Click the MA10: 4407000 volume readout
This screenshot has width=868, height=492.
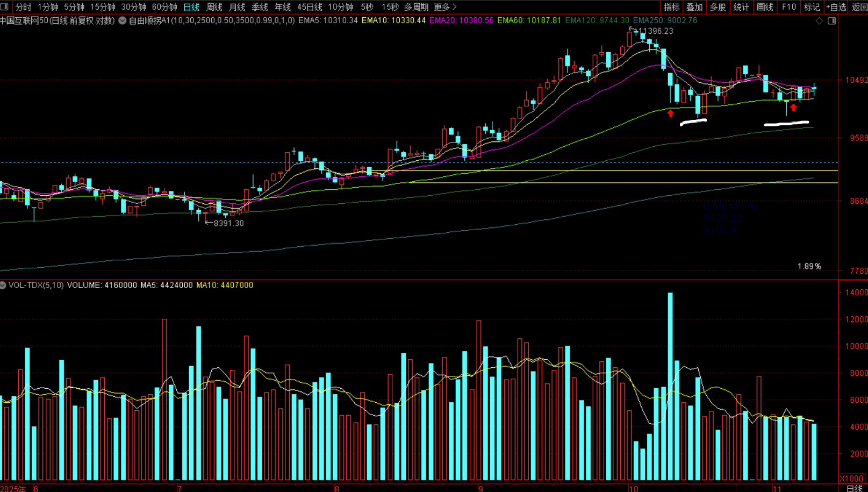point(225,285)
